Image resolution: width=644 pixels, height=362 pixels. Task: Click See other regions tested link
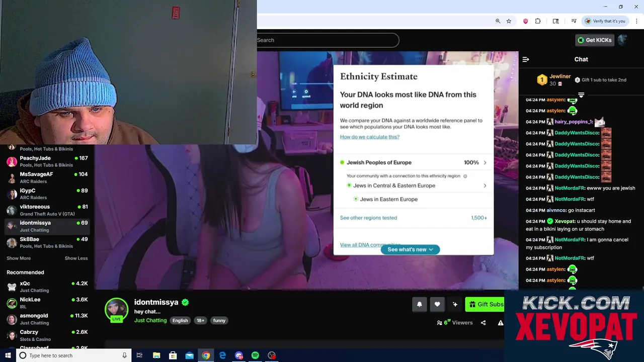pyautogui.click(x=368, y=218)
